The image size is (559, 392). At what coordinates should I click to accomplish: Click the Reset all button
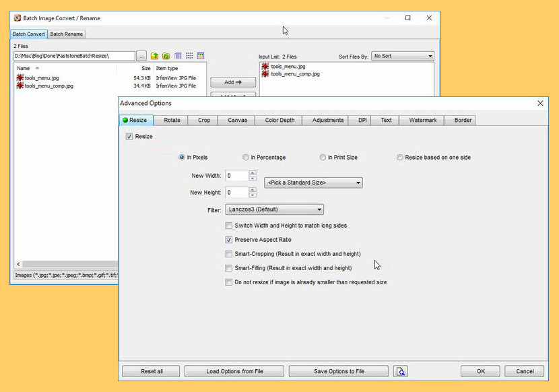[x=151, y=371]
